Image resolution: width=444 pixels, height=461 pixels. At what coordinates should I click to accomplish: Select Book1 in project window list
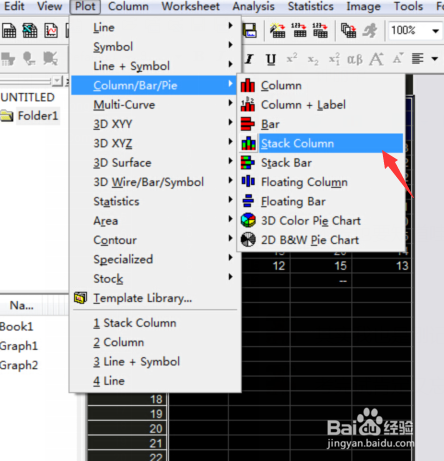coord(17,327)
